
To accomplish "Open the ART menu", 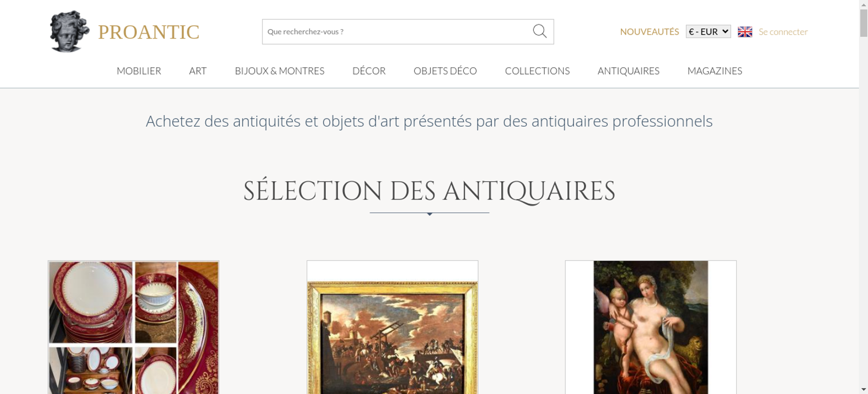I will coord(198,71).
